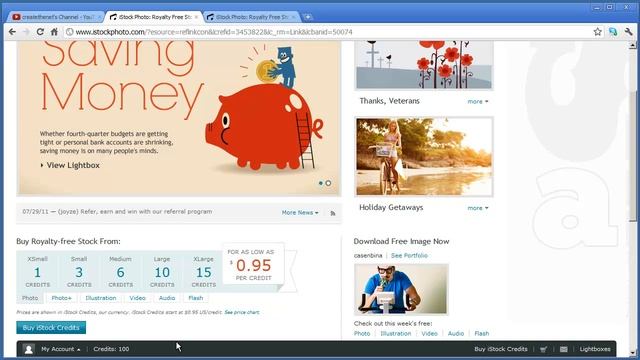Image resolution: width=640 pixels, height=360 pixels.
Task: Open the wrench settings menu
Action: pyautogui.click(x=629, y=31)
